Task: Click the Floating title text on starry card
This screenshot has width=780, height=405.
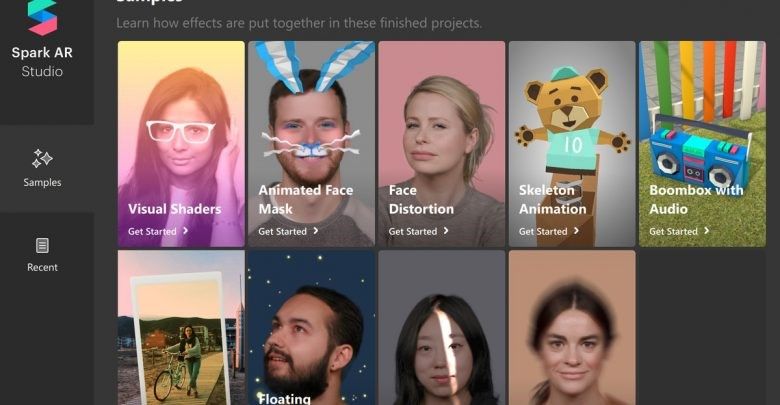Action: pos(285,399)
